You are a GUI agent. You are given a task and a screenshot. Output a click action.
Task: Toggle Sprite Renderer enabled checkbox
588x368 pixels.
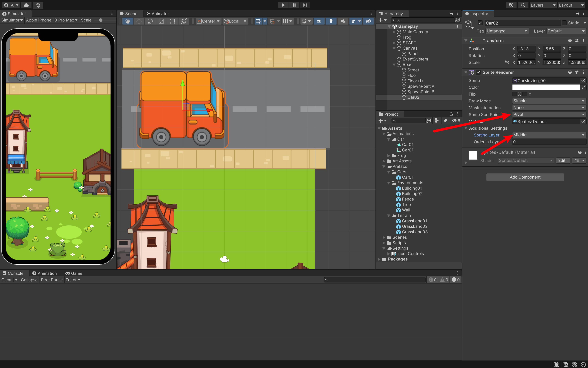pyautogui.click(x=478, y=72)
